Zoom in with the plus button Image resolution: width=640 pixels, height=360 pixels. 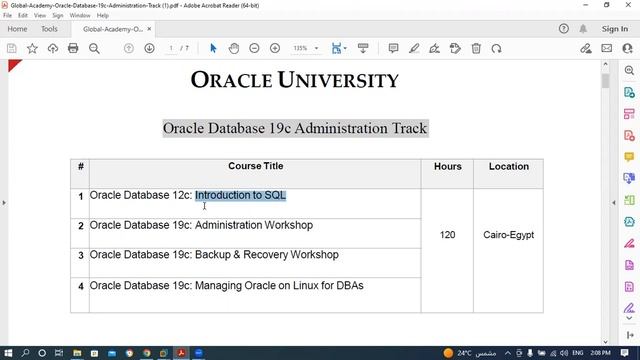275,48
